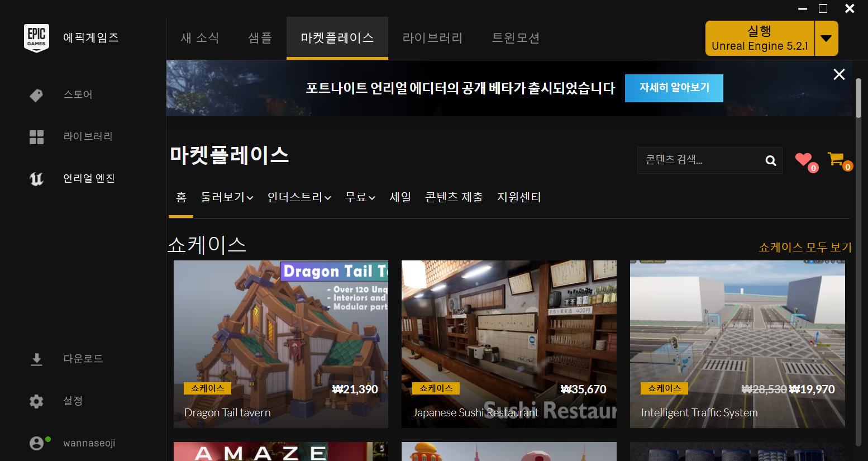Open the wishlist heart icon

804,160
